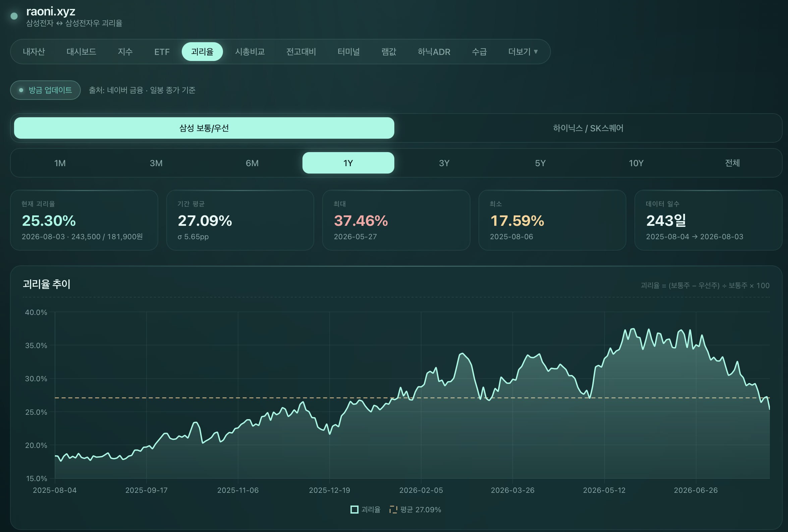This screenshot has width=788, height=532.
Task: Click the dot in 방금 업데이트 badge
Action: click(x=21, y=90)
